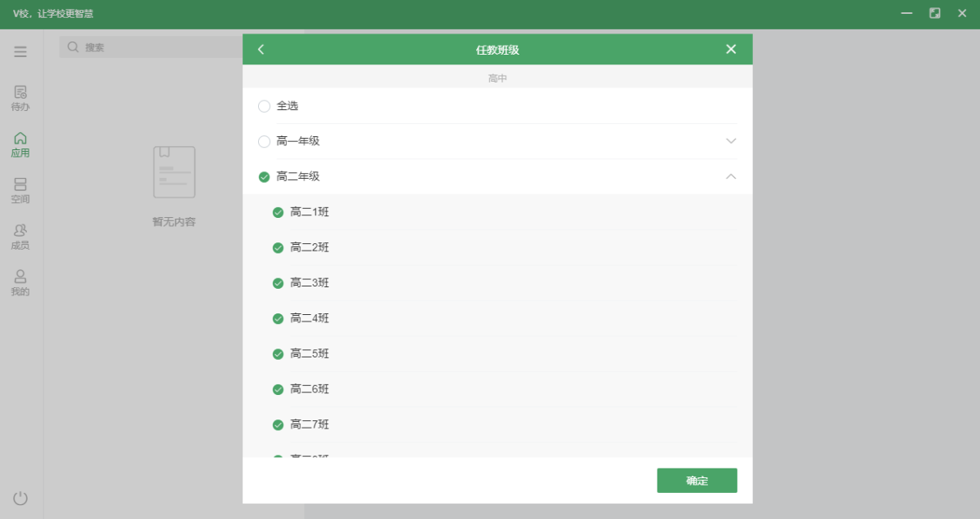Open the 成员 (Members) sidebar section
The width and height of the screenshot is (980, 519).
(20, 236)
